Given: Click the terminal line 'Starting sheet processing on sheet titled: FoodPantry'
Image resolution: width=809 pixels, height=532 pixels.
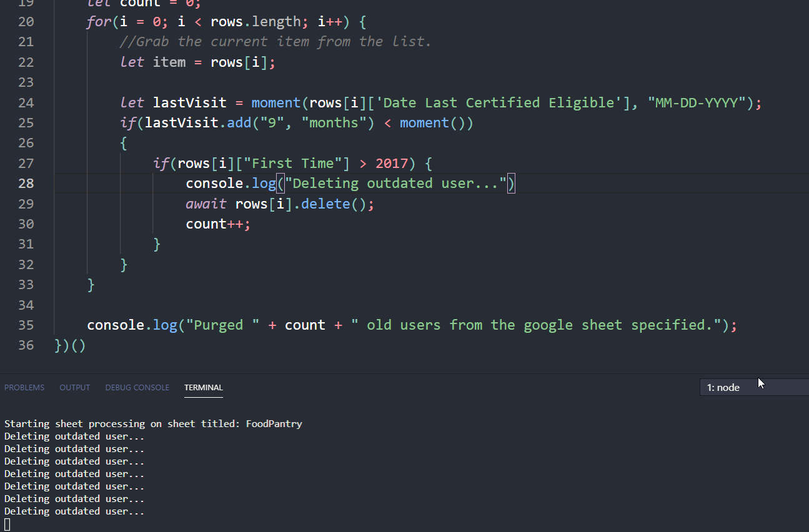Looking at the screenshot, I should click(x=151, y=423).
